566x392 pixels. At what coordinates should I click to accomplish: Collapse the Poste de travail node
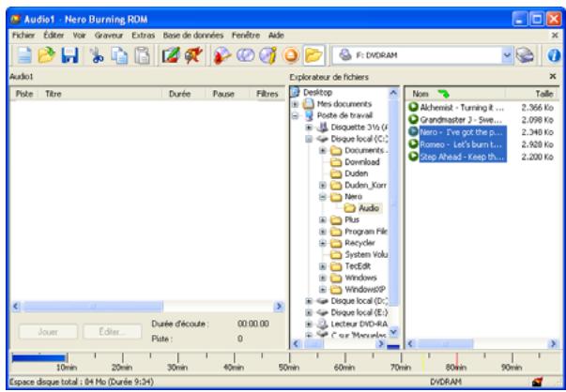(296, 115)
